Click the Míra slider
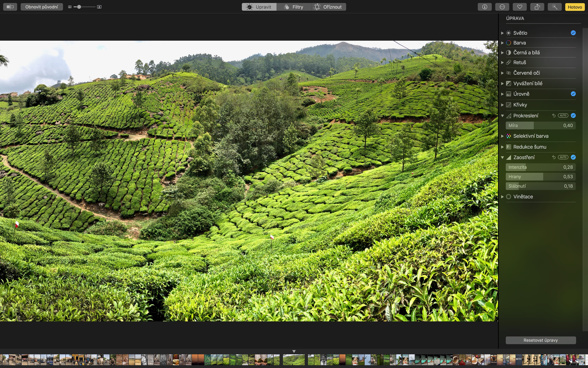Viewport: 588px width, 368px height. tap(541, 126)
